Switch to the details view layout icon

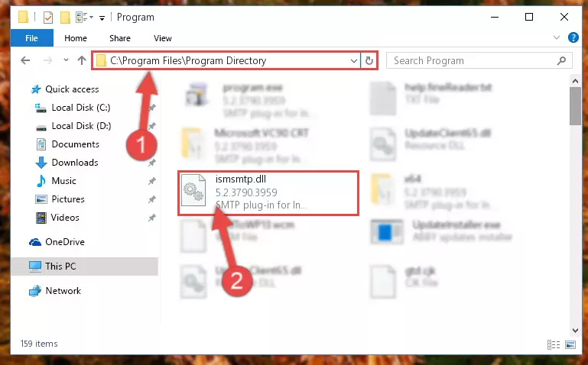coord(553,344)
